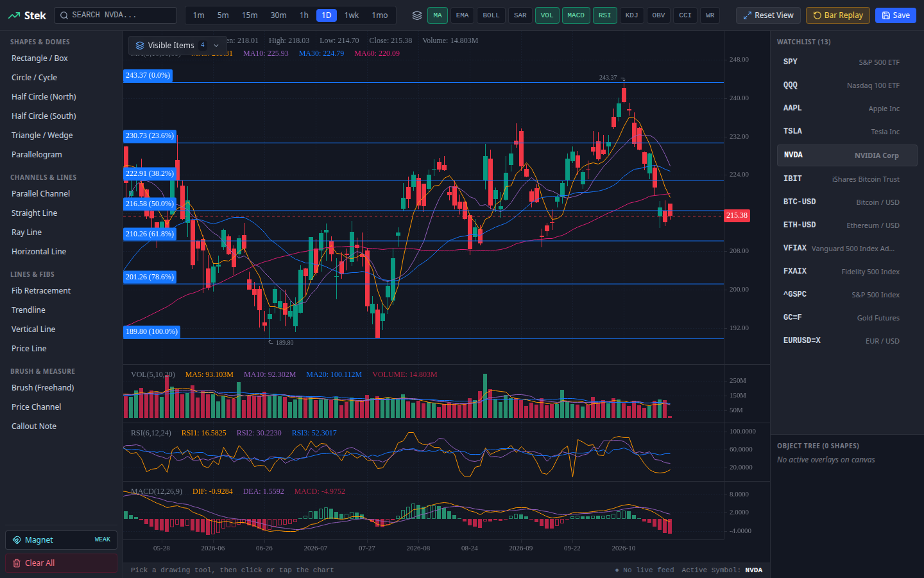The width and height of the screenshot is (924, 578).
Task: Start Bar Replay
Action: pyautogui.click(x=838, y=15)
